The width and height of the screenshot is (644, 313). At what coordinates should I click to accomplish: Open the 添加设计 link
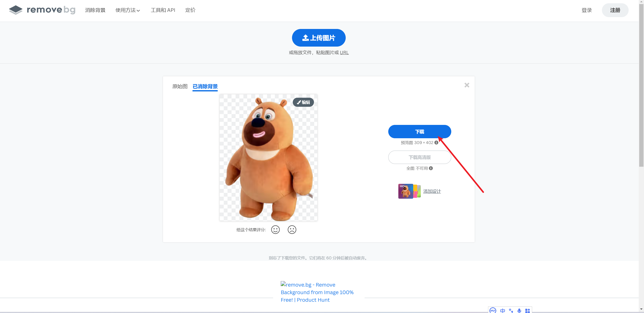pos(432,191)
